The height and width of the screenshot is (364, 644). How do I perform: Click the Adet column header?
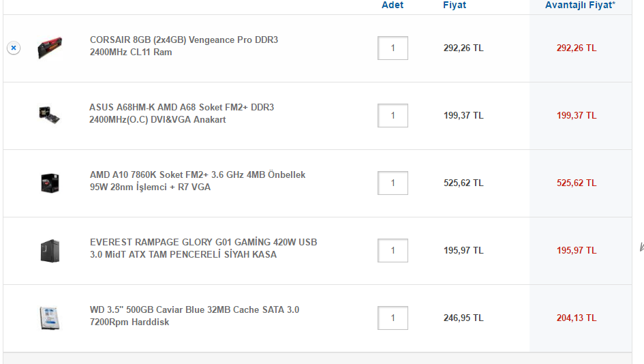[x=393, y=5]
